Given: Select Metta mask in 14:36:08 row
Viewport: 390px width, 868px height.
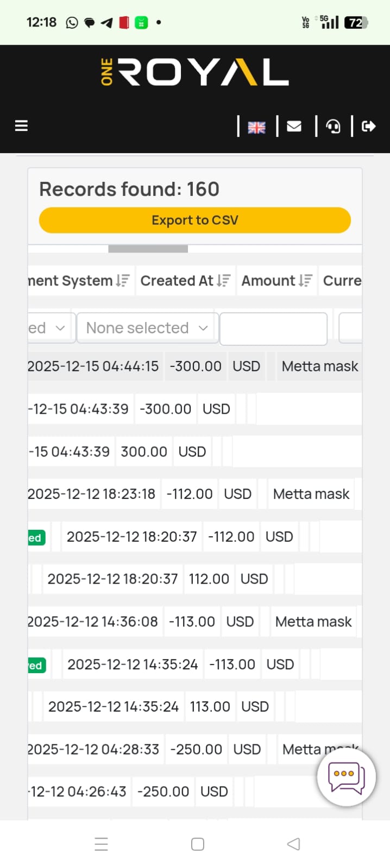Looking at the screenshot, I should [313, 622].
